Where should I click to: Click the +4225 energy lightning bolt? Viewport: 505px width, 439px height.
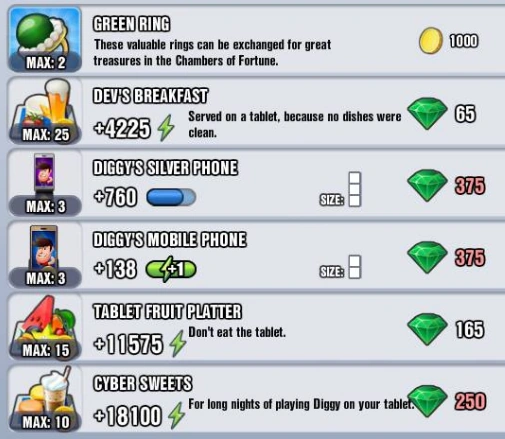[166, 128]
